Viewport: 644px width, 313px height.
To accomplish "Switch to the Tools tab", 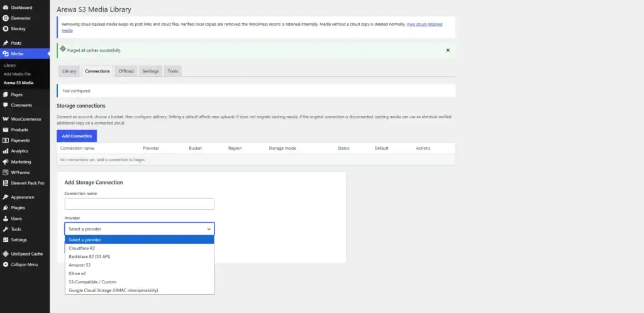I will (172, 71).
